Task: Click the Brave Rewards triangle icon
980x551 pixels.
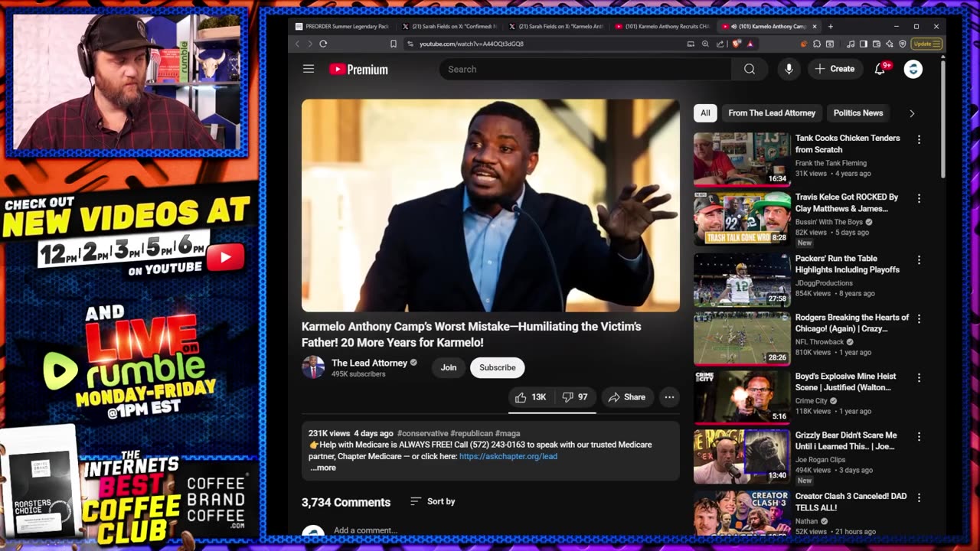Action: coord(750,44)
